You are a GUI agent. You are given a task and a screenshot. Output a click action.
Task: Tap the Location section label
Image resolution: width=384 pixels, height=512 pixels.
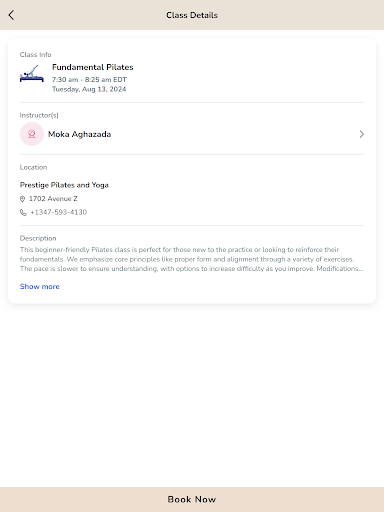point(33,167)
